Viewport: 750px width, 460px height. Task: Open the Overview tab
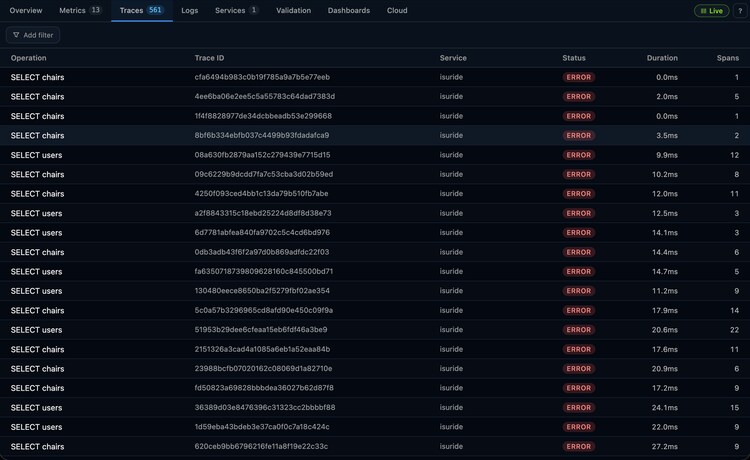coord(26,11)
